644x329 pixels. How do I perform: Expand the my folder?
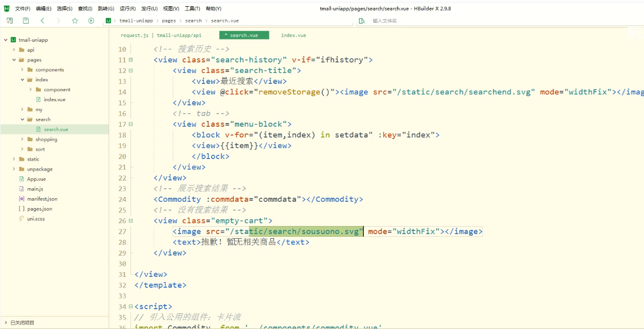click(x=22, y=109)
